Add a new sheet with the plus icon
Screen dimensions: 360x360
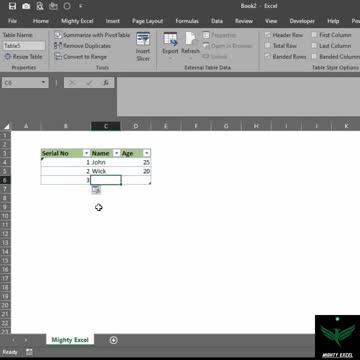(113, 340)
